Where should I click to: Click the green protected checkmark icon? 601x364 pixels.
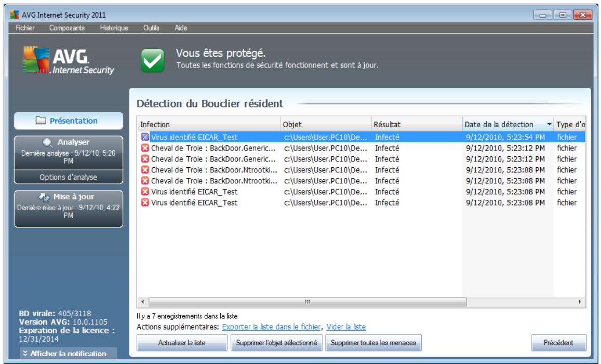pyautogui.click(x=153, y=61)
